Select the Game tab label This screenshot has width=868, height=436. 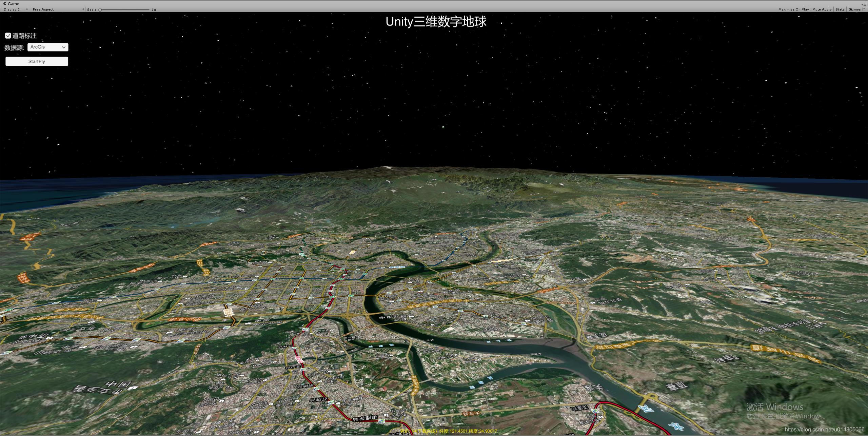pos(14,4)
